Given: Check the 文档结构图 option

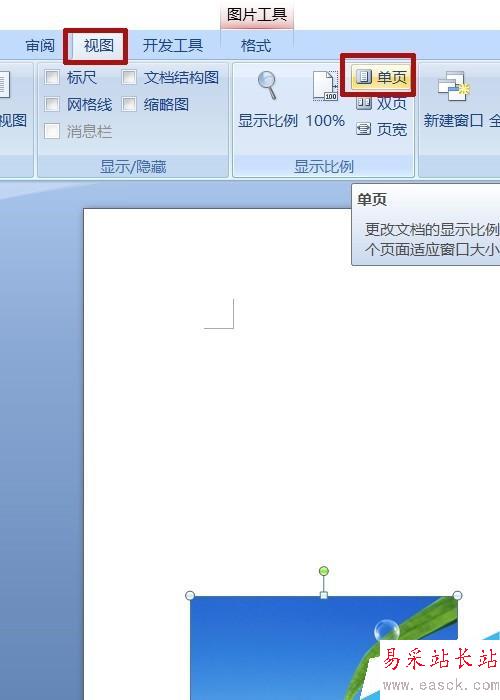Looking at the screenshot, I should 129,78.
